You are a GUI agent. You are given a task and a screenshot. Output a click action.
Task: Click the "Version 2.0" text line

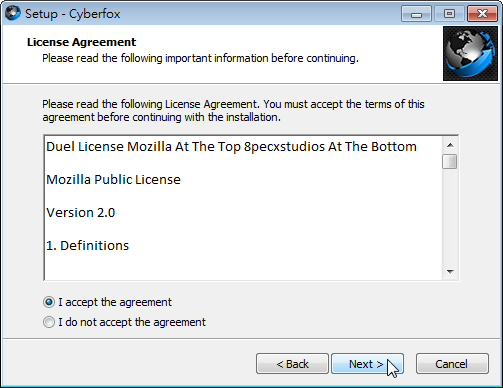pyautogui.click(x=81, y=213)
